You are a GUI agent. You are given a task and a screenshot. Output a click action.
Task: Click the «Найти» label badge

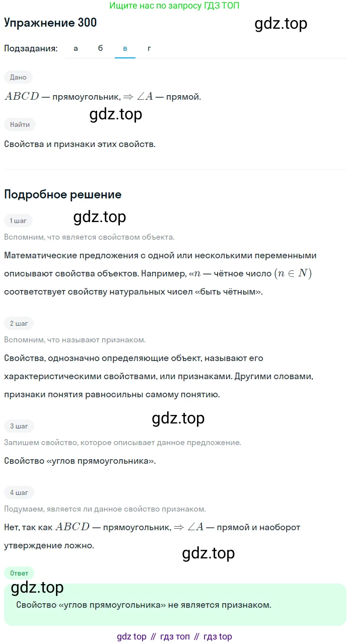coord(20,124)
